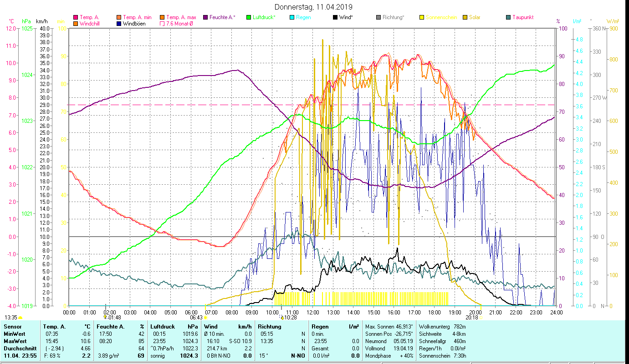Click the Neumond date 05.05.19

click(x=402, y=341)
